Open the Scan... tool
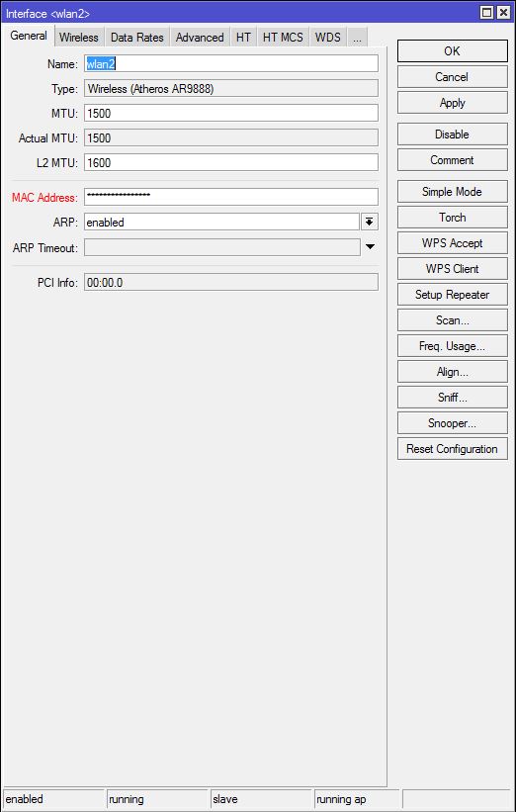This screenshot has width=516, height=812. 452,320
